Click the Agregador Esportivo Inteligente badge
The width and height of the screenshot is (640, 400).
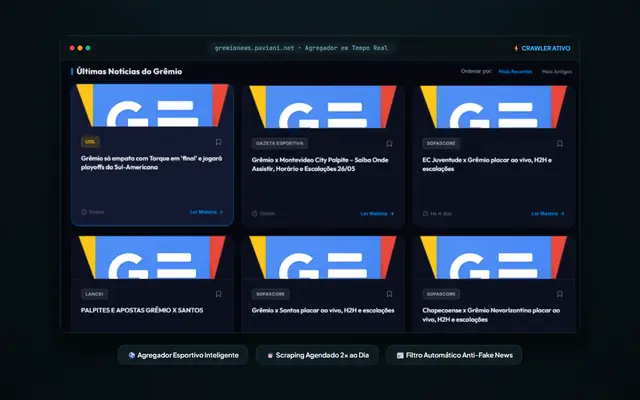pyautogui.click(x=183, y=355)
